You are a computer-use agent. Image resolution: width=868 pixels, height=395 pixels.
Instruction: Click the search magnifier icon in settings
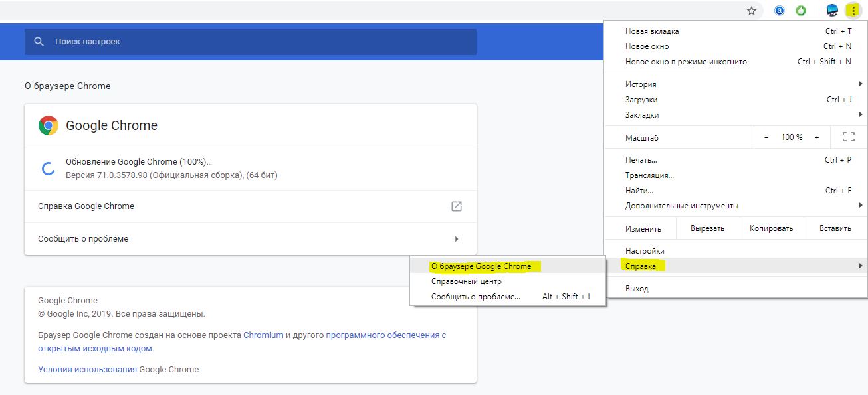point(39,42)
